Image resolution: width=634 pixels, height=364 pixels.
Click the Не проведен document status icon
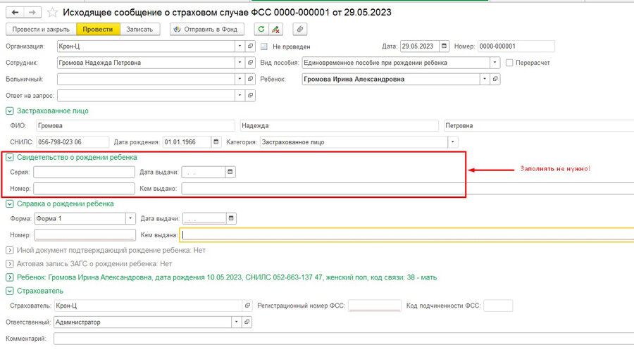264,46
